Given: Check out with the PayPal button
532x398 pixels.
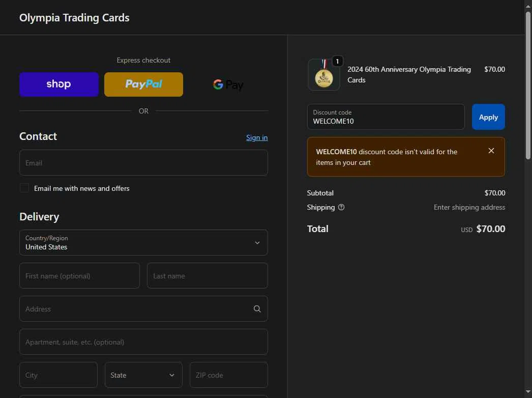Looking at the screenshot, I should pos(143,84).
